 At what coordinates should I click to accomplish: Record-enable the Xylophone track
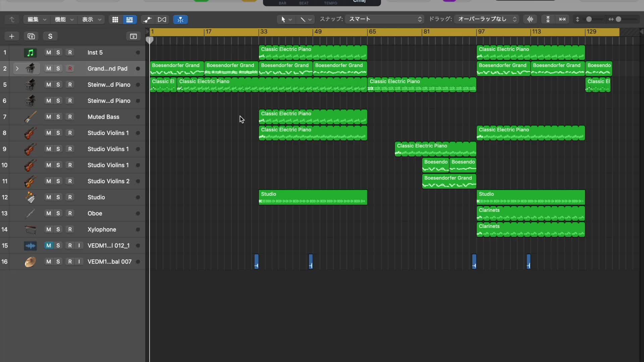[x=70, y=230]
